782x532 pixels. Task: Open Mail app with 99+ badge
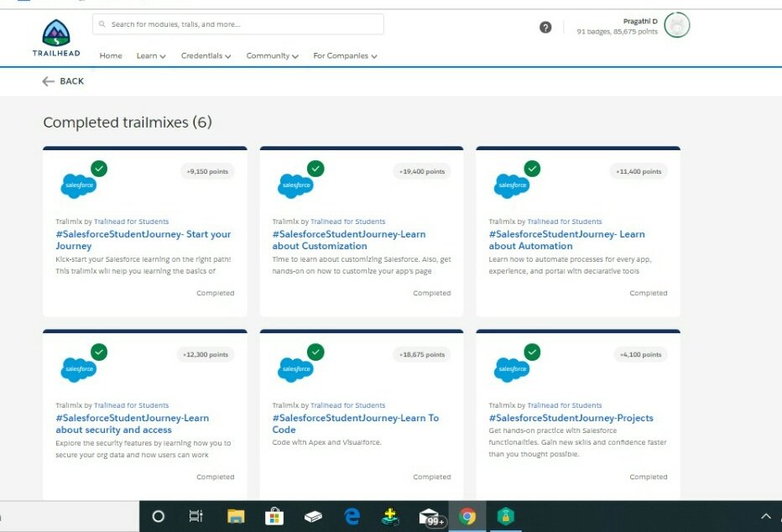(431, 518)
